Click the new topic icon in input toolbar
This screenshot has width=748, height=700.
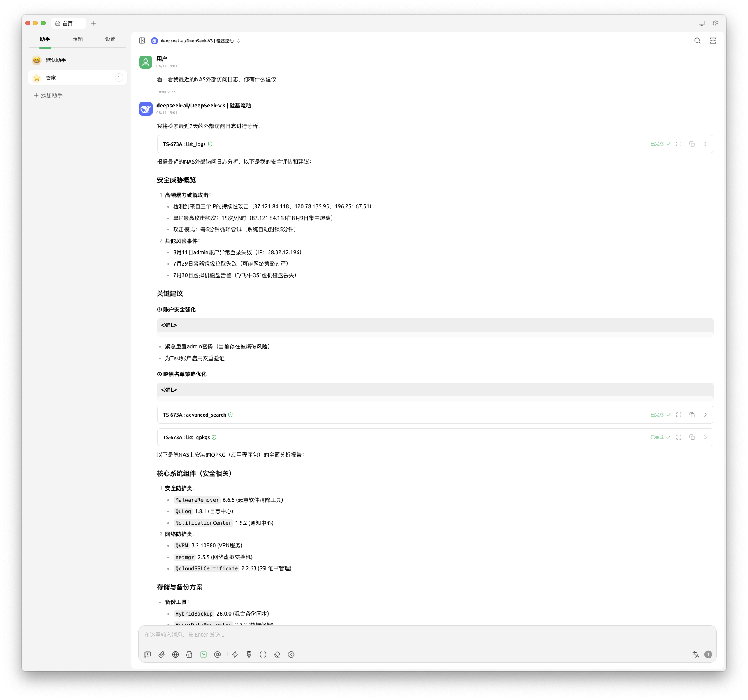147,654
